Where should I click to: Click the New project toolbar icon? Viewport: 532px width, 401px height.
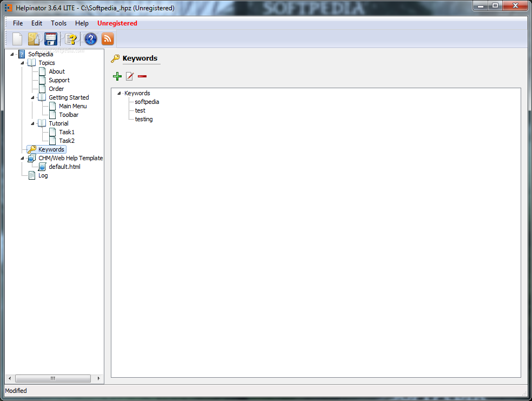click(x=17, y=39)
